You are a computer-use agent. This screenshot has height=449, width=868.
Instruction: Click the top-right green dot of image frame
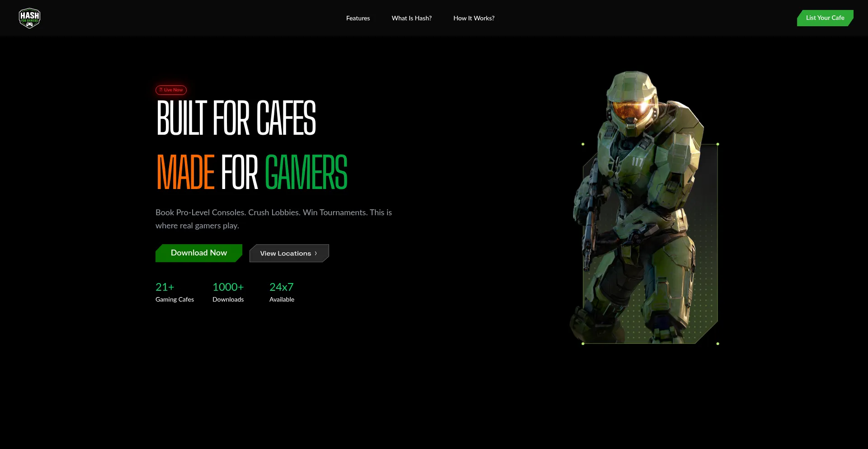coord(717,144)
